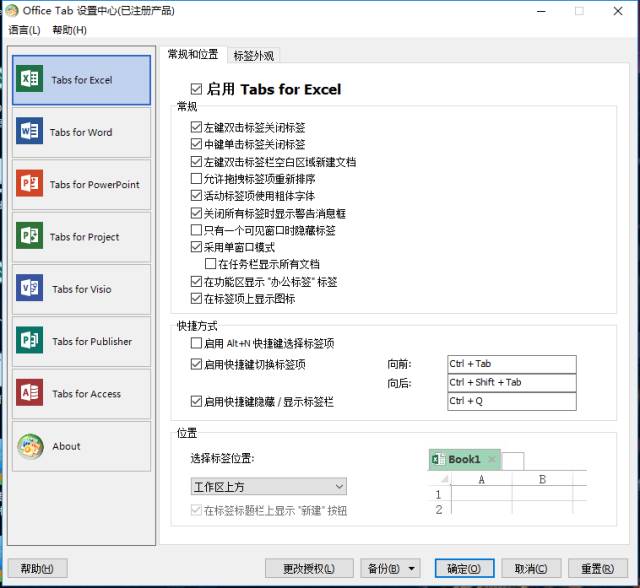Screen dimensions: 640x588
Task: Expand the 备份(B) dropdown arrow
Action: (x=412, y=568)
